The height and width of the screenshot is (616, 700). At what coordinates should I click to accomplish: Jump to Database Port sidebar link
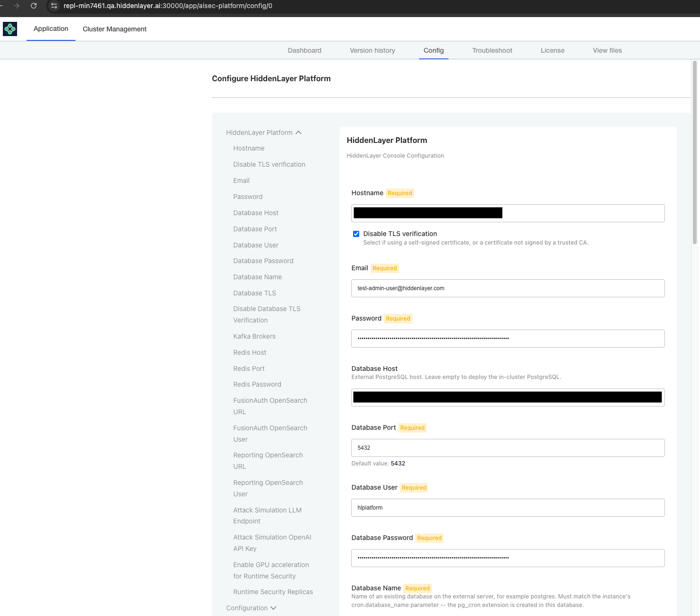coord(255,229)
